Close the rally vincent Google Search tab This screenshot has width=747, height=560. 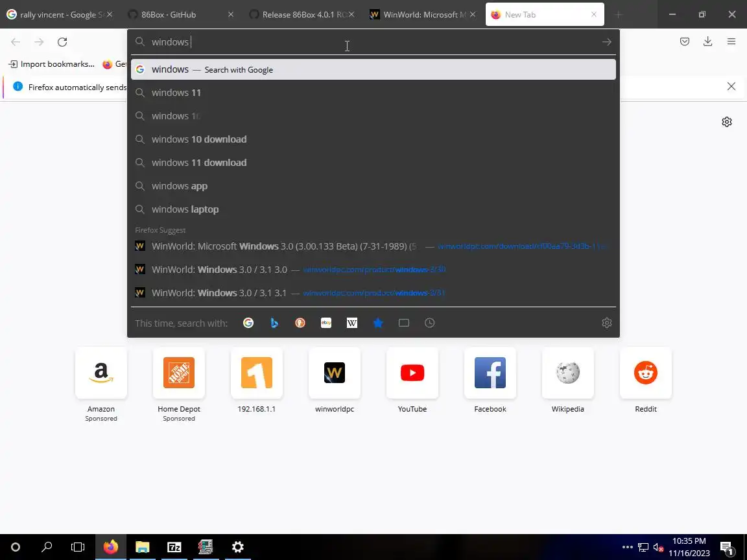[110, 14]
